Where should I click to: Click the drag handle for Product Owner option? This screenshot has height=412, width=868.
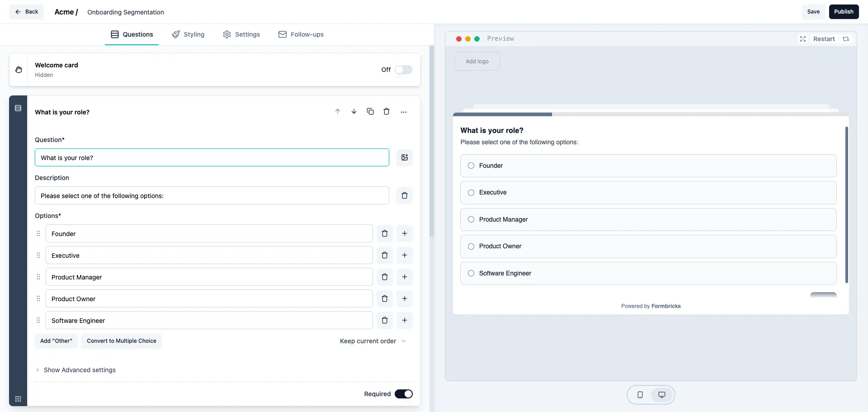coord(38,298)
